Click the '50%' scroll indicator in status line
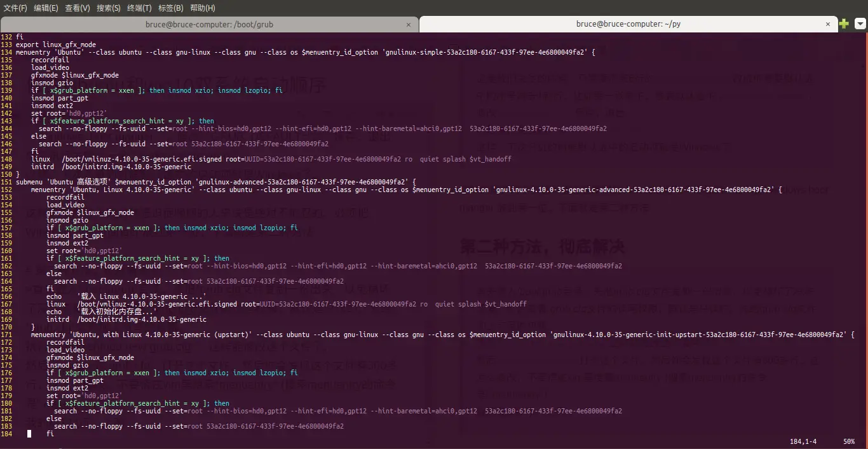 pos(849,441)
